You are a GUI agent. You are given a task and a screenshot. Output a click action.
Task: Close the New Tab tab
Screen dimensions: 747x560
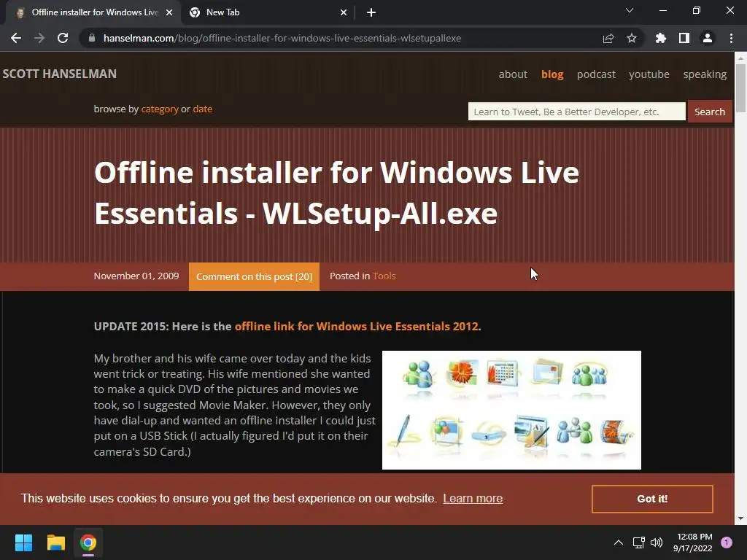pyautogui.click(x=344, y=12)
